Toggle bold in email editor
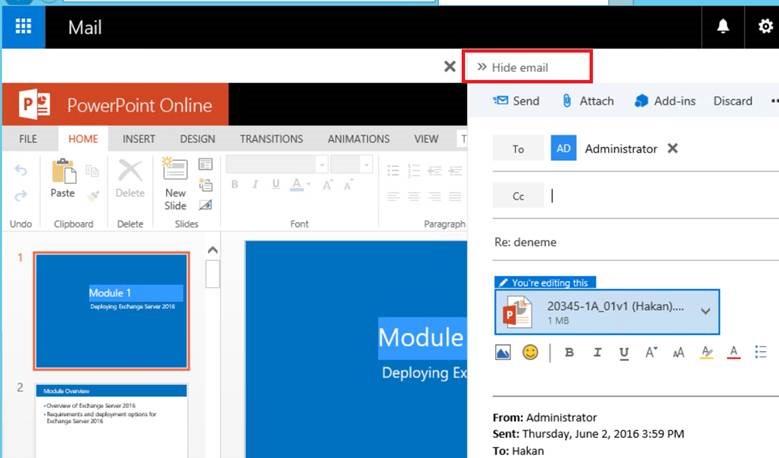This screenshot has height=458, width=779. point(569,352)
